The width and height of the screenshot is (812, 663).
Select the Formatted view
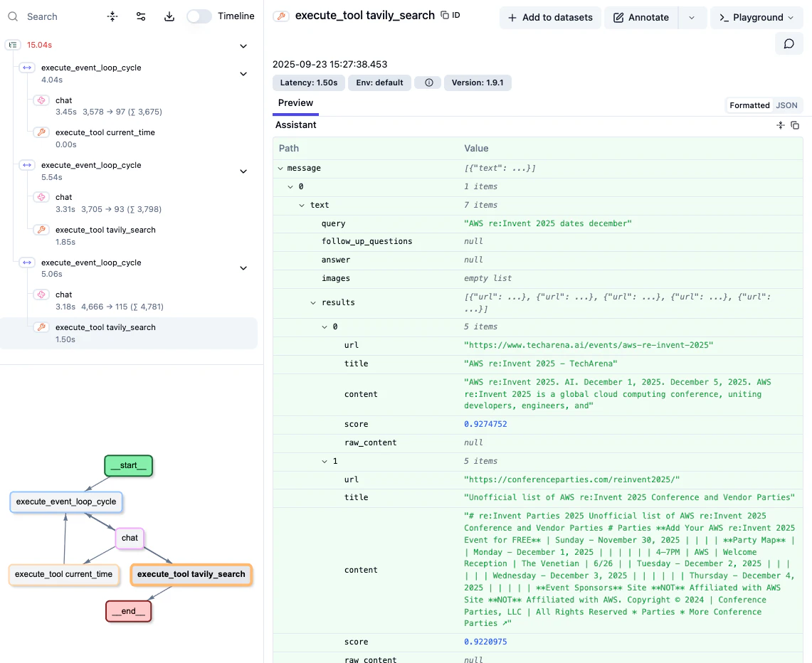click(x=749, y=105)
